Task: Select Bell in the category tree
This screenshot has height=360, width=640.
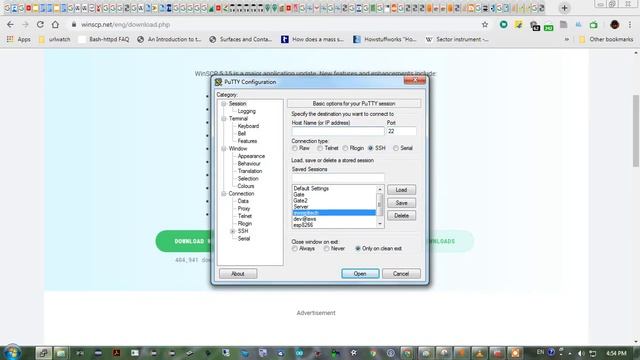Action: [x=242, y=133]
